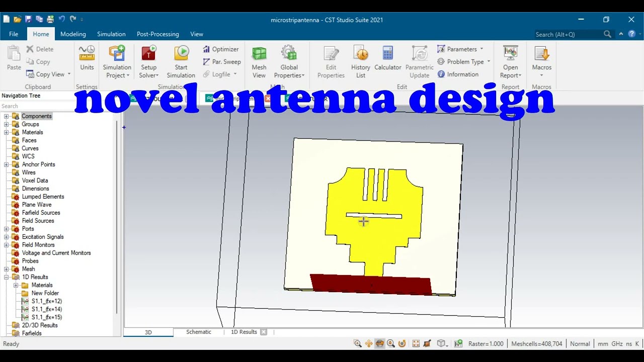644x362 pixels.
Task: Select the Farfields tree item
Action: [32, 333]
